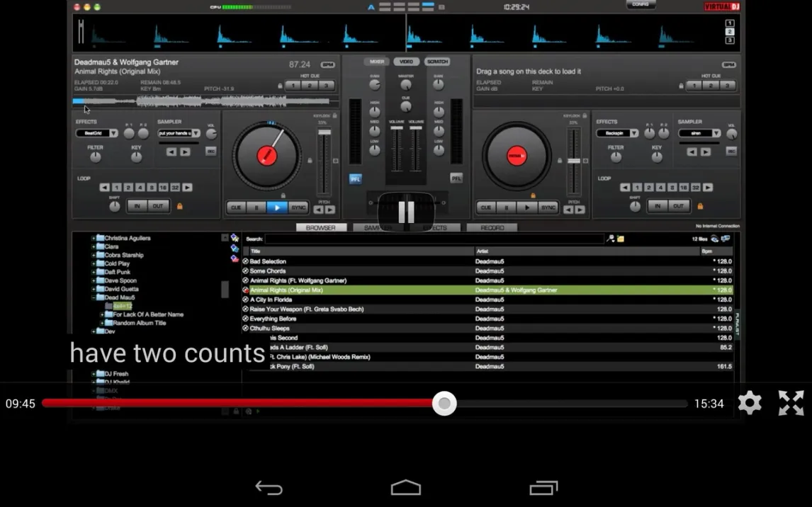
Task: Click the right deck CUE button
Action: 485,207
